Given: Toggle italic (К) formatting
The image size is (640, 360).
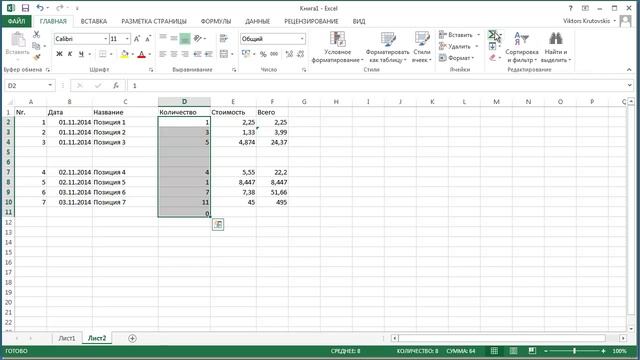Looking at the screenshot, I should tap(70, 54).
